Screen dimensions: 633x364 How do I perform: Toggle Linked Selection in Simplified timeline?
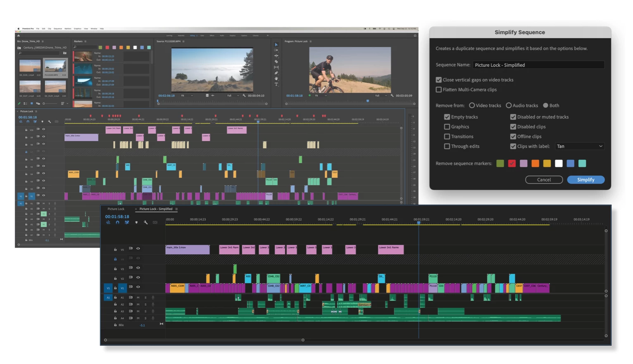coord(127,222)
